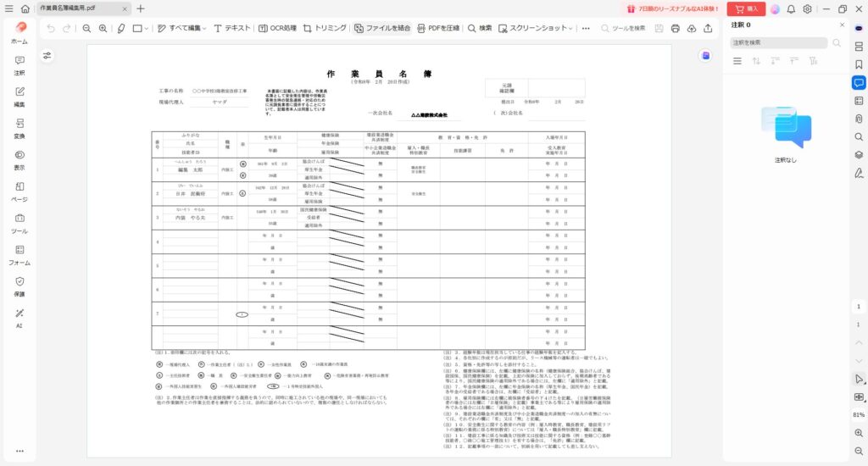The width and height of the screenshot is (868, 466).
Task: Open the shape tool dropdown arrow
Action: (147, 28)
